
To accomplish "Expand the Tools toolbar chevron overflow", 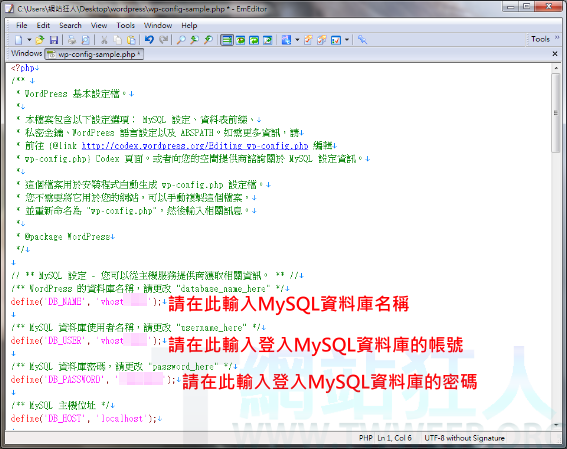I will click(x=557, y=38).
